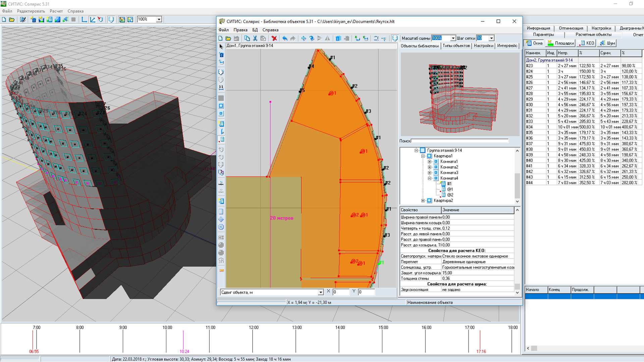Click the blue undo arrow icon
This screenshot has height=362, width=644.
point(284,38)
